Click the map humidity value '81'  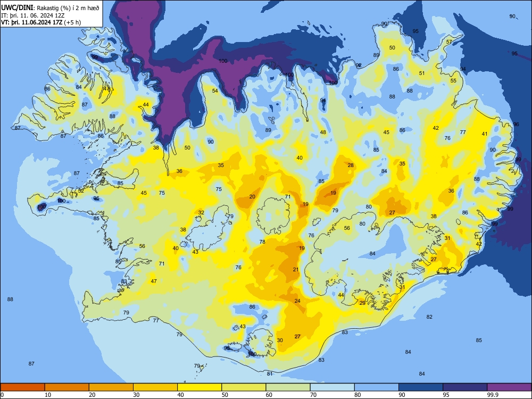click(x=269, y=373)
